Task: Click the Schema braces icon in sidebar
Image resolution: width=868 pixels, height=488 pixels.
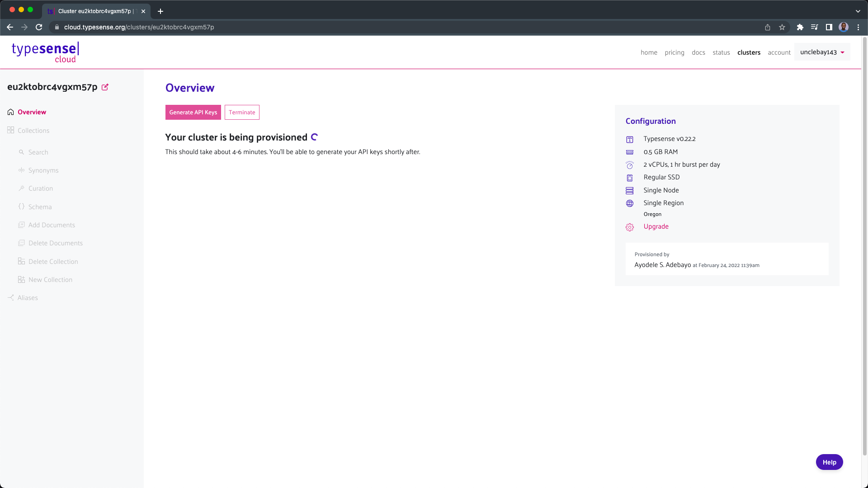Action: (x=21, y=206)
